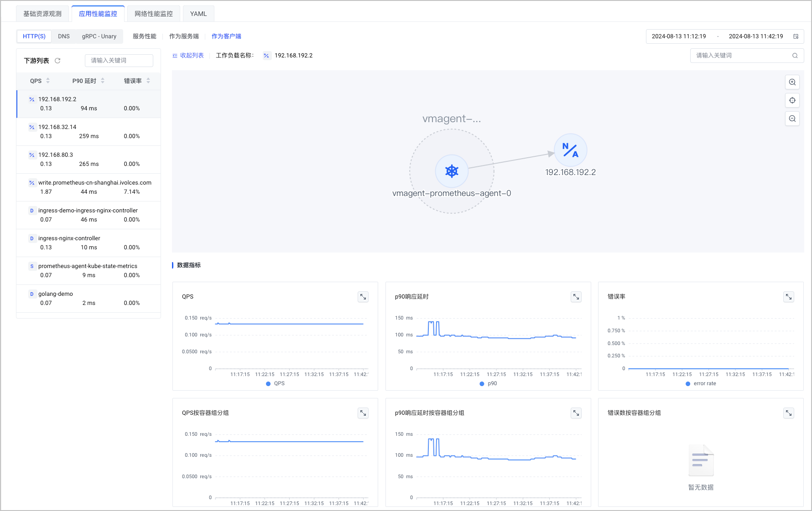Image resolution: width=812 pixels, height=511 pixels.
Task: Click the 265 ms latency value
Action: [89, 164]
